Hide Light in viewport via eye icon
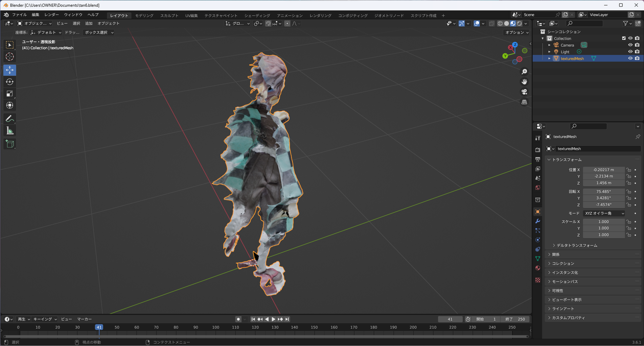 pyautogui.click(x=630, y=52)
